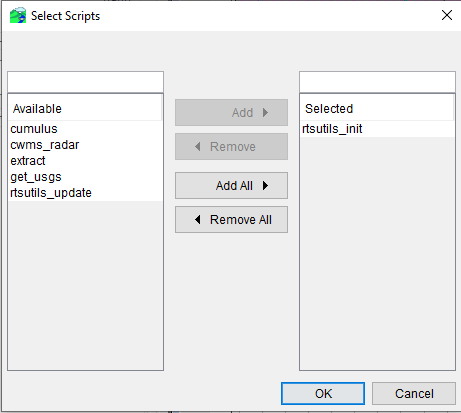Click the filter field above Selected list
Viewport: 461px width, 413px height.
click(x=377, y=82)
